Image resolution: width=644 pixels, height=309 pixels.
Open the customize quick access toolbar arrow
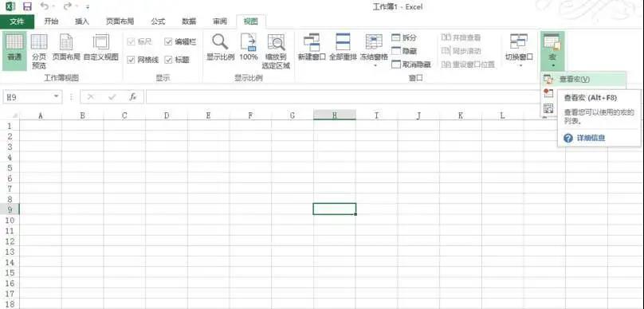(88, 7)
